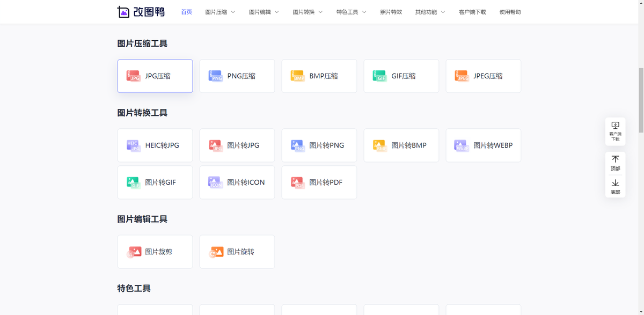Expand the 图片编辑 dropdown arrow
This screenshot has width=644, height=315.
click(276, 12)
